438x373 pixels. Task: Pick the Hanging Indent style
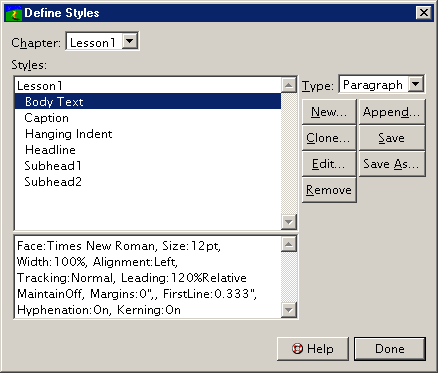pos(68,134)
